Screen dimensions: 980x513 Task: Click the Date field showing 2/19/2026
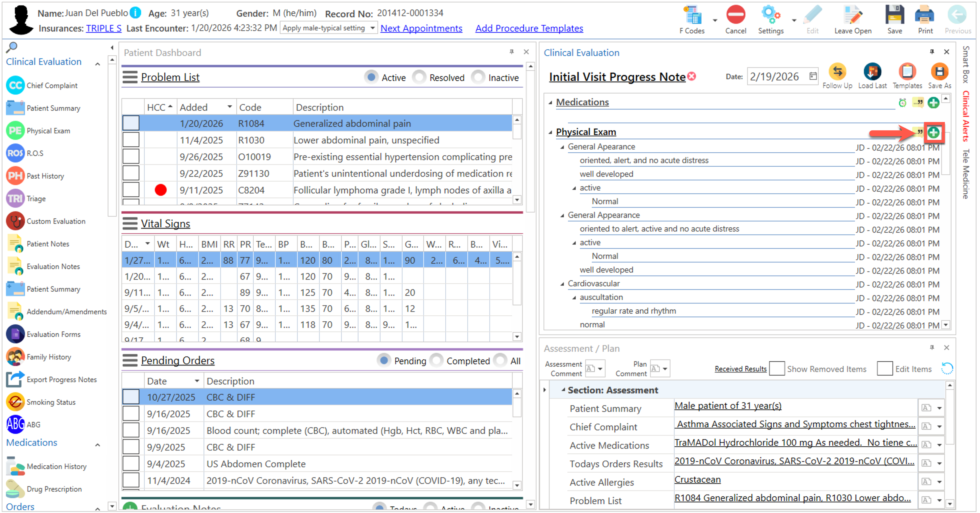(x=775, y=76)
